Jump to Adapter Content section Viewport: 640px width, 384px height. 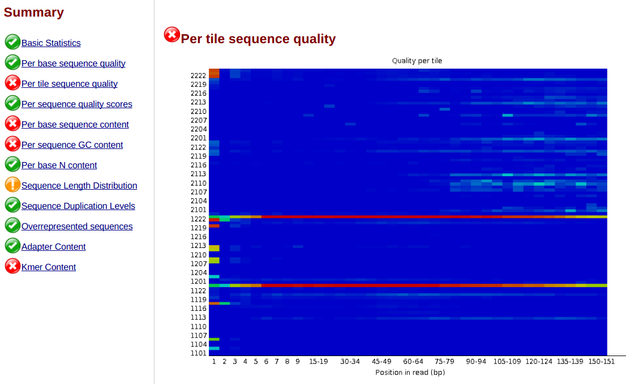pos(53,247)
